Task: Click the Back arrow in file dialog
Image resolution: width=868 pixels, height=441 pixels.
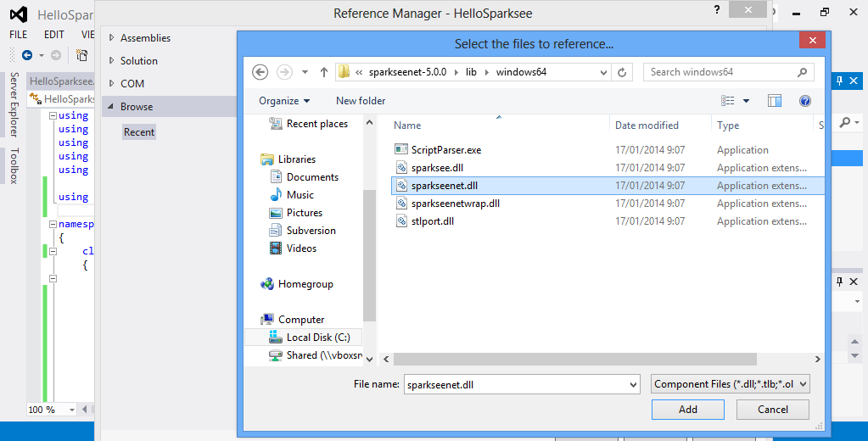Action: (x=260, y=72)
